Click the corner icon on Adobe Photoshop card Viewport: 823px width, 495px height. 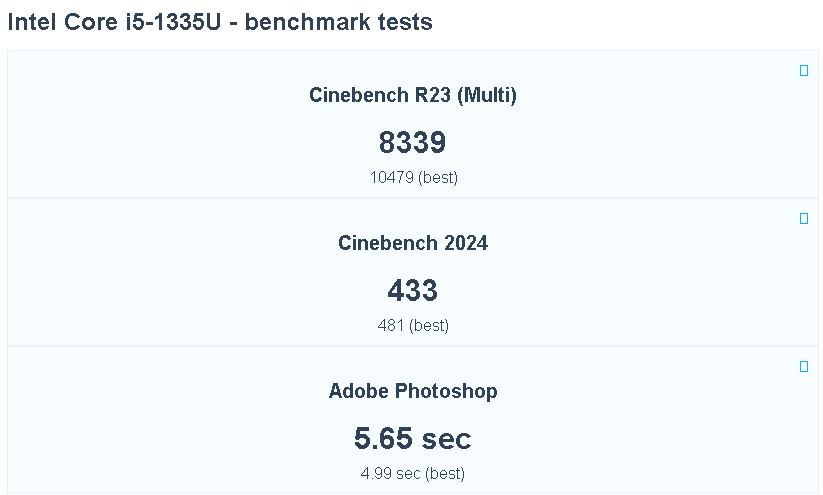pos(804,367)
